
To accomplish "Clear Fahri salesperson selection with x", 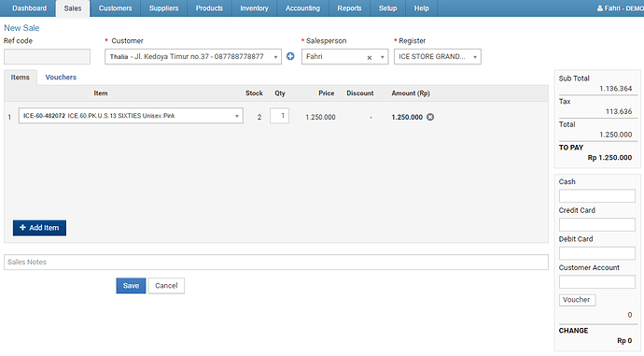I will click(370, 58).
